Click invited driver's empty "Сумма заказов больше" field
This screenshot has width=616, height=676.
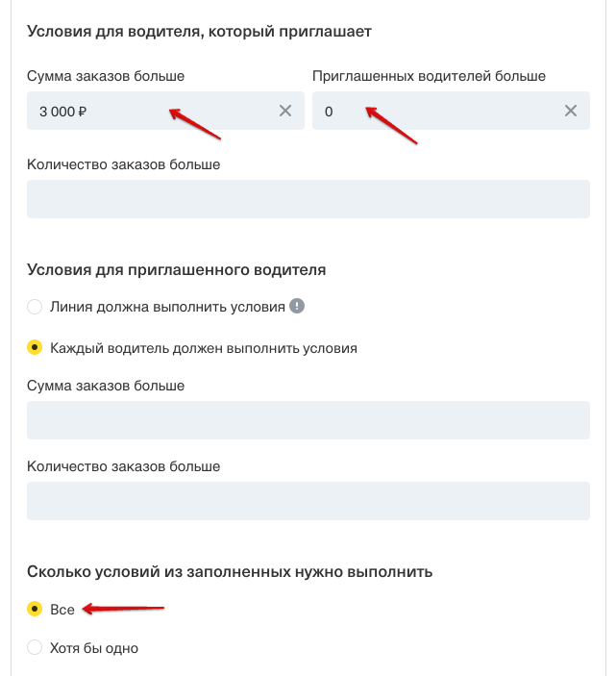[x=308, y=420]
